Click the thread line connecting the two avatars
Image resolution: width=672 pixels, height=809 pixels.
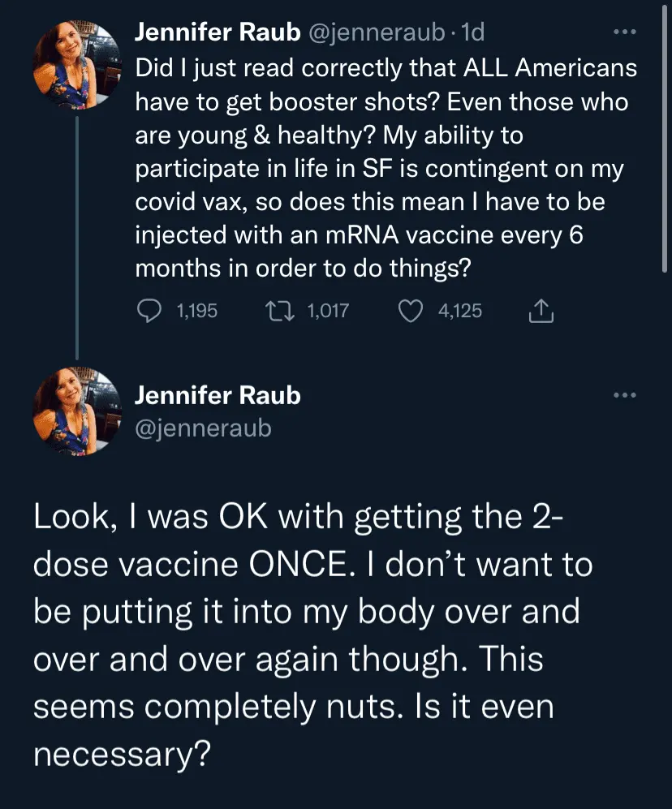click(76, 235)
